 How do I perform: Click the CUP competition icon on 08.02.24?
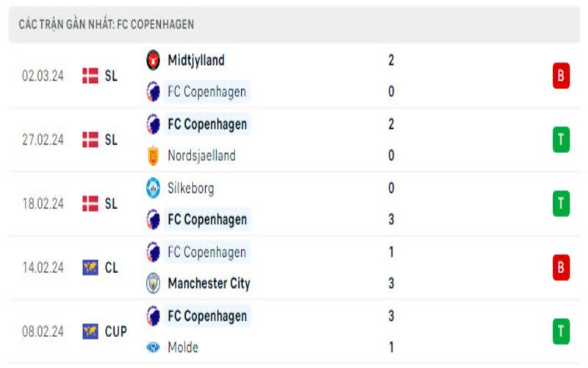click(90, 332)
